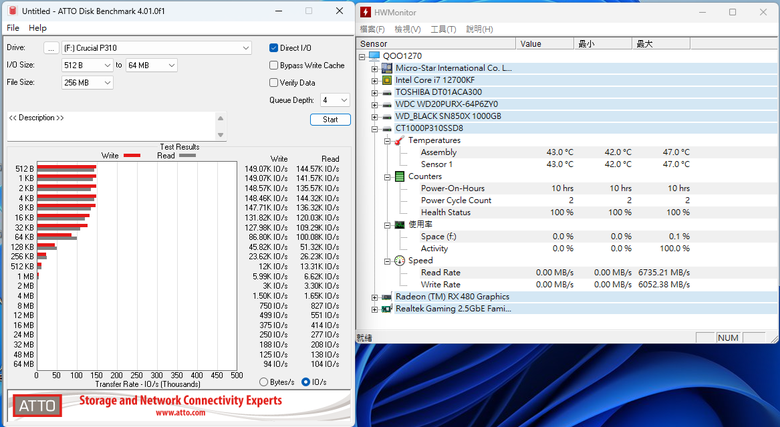Click the Intel Core i7 CPU icon
This screenshot has height=427, width=780.
click(387, 80)
